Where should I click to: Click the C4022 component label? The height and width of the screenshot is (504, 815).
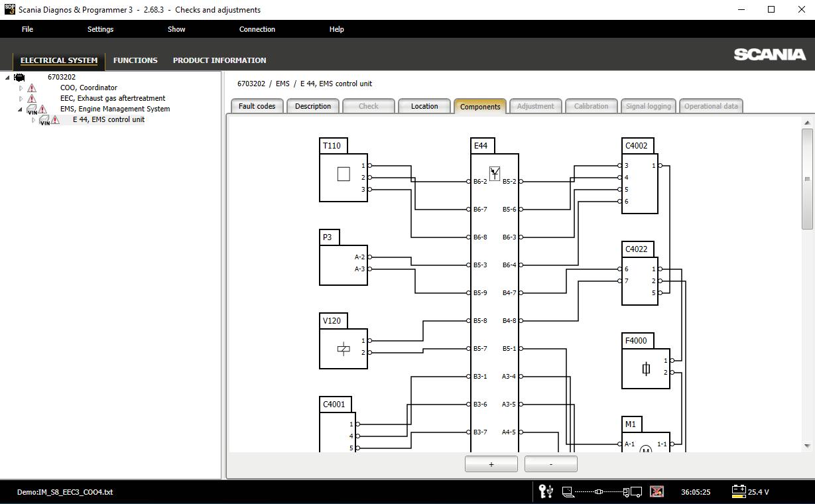click(x=637, y=249)
